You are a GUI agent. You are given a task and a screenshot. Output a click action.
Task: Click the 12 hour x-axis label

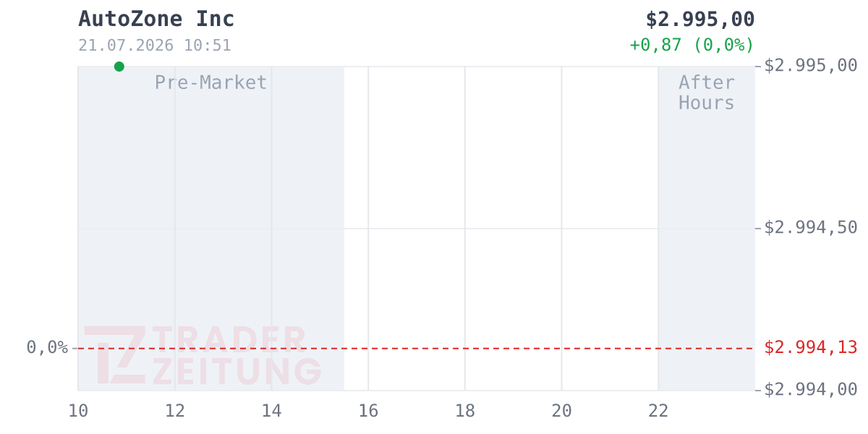pos(175,411)
